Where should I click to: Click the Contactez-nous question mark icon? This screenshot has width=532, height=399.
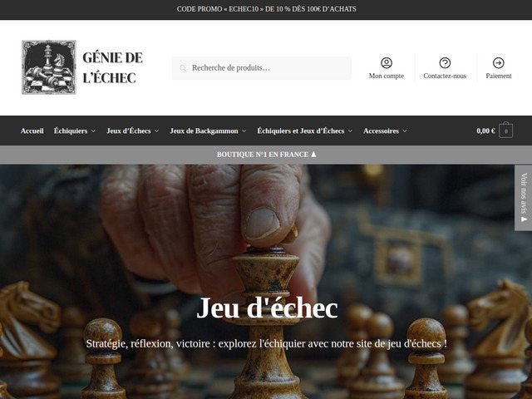pyautogui.click(x=445, y=63)
